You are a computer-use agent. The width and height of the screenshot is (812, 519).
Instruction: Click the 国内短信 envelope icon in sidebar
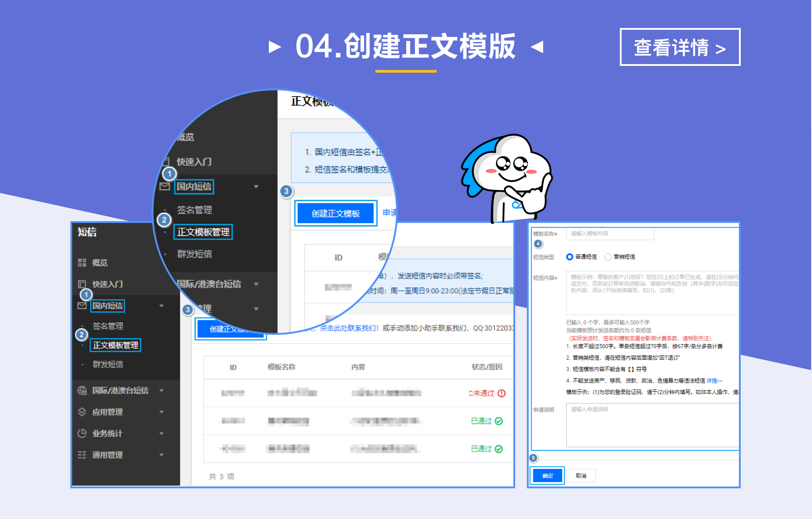click(82, 306)
